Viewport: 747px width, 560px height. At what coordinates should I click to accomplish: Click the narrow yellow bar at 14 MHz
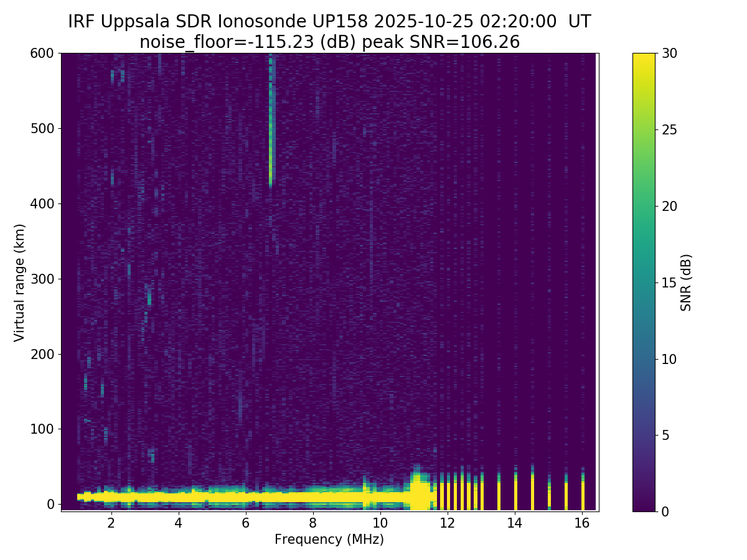515,495
